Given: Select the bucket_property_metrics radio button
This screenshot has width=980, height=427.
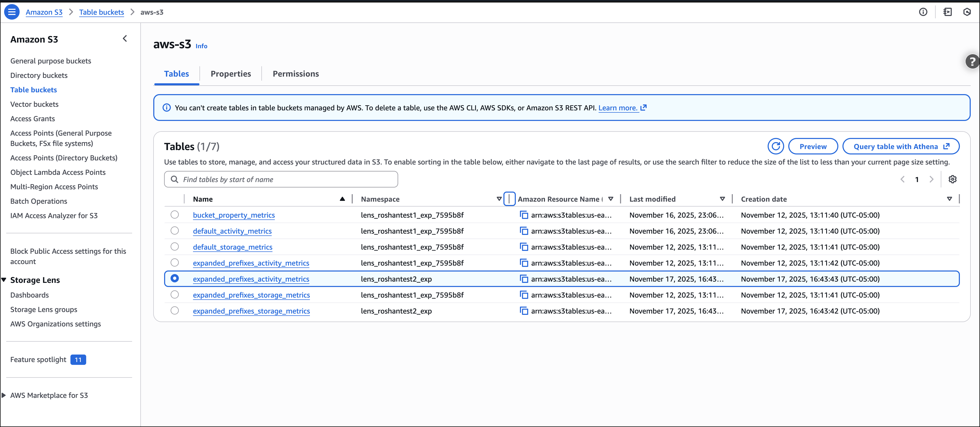Looking at the screenshot, I should pyautogui.click(x=175, y=215).
